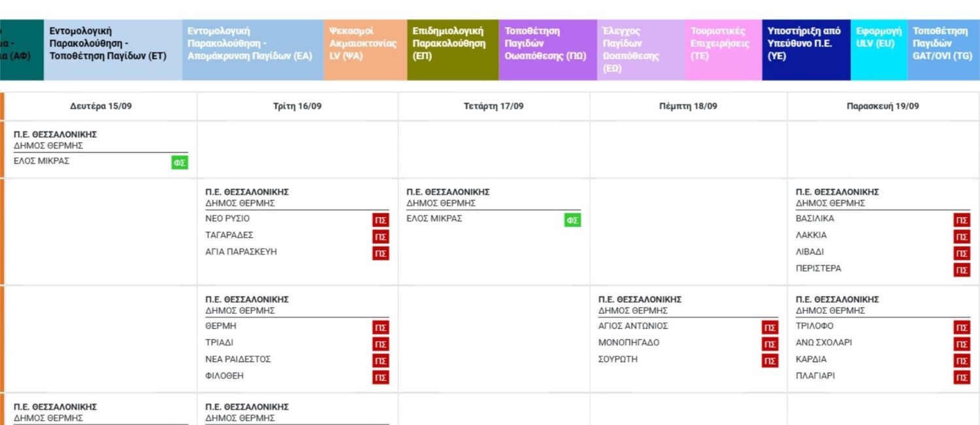
Task: Click red ΠΣ badge next to ΝΕΟ ΡΥΣΙΟ
Action: (381, 220)
